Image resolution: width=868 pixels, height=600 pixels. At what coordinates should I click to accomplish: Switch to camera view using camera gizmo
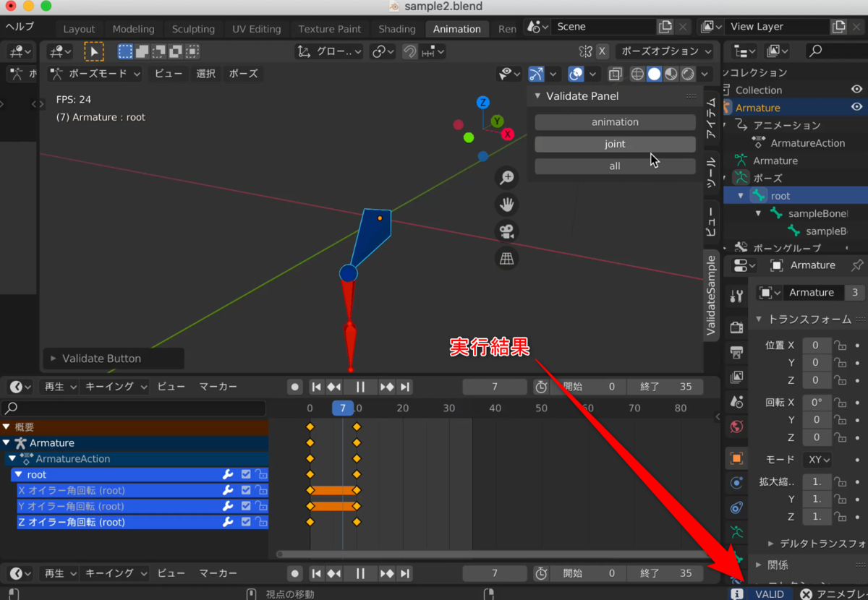click(x=506, y=231)
